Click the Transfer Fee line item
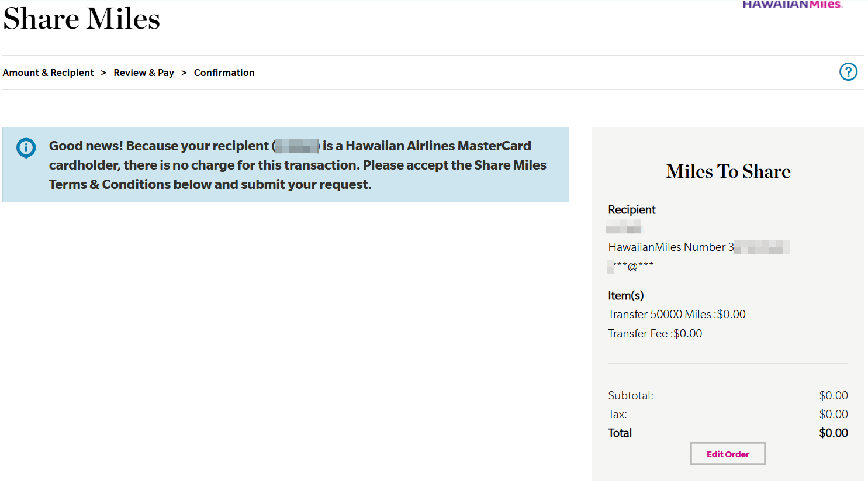The image size is (868, 483). point(655,333)
